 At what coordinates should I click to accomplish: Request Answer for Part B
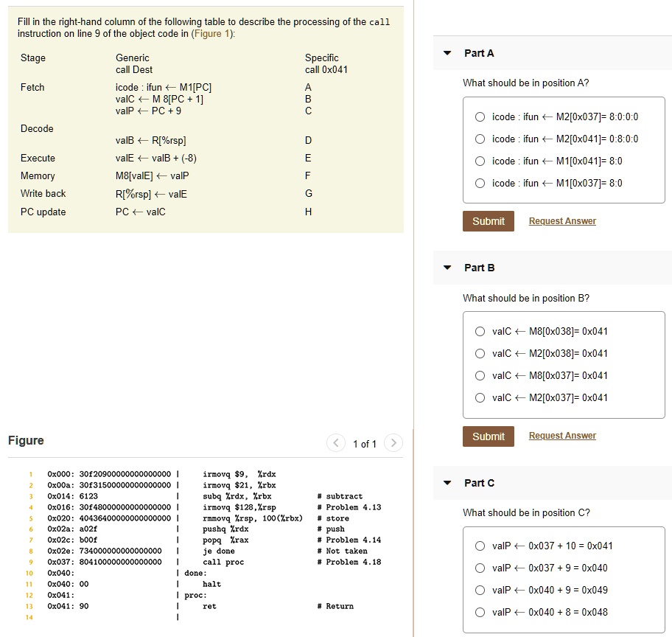click(x=562, y=435)
